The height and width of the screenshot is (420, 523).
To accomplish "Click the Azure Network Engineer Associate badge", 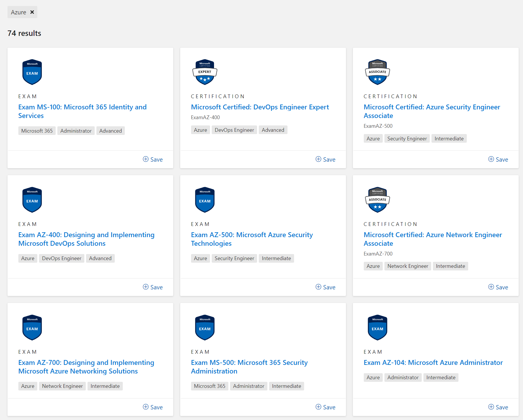I will (378, 200).
